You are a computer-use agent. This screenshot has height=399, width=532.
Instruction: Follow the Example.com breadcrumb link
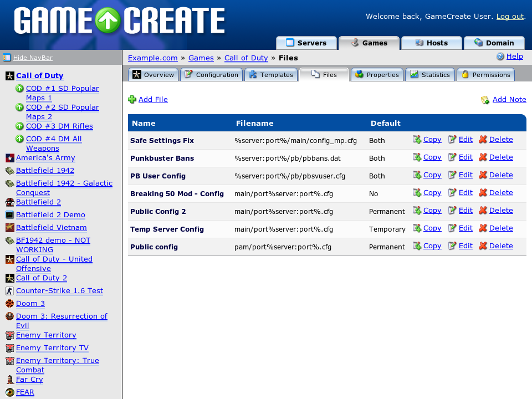click(x=153, y=58)
